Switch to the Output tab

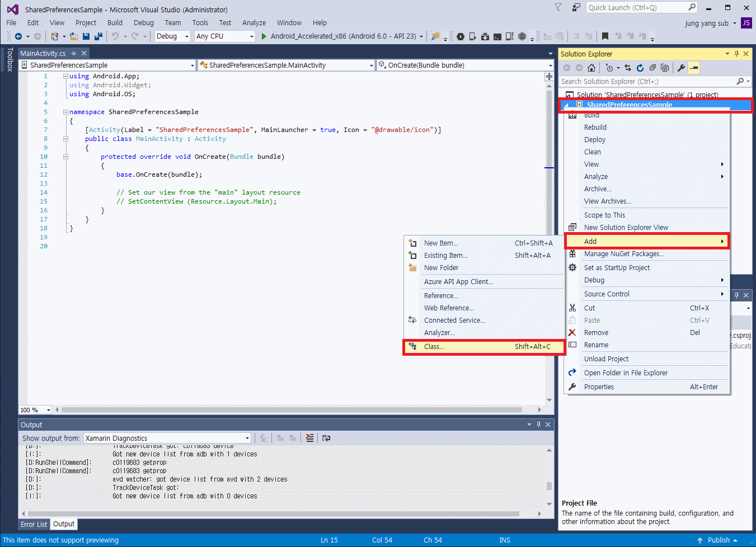click(x=64, y=524)
